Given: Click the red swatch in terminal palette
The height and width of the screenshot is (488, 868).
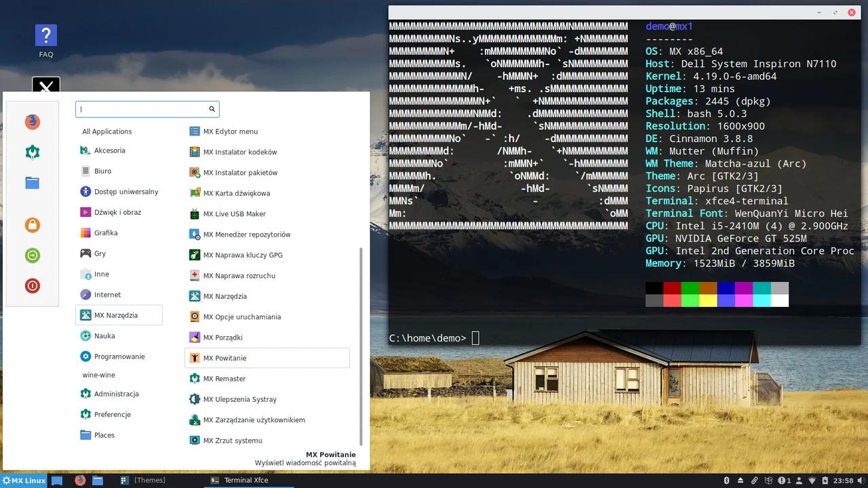Looking at the screenshot, I should 672,288.
